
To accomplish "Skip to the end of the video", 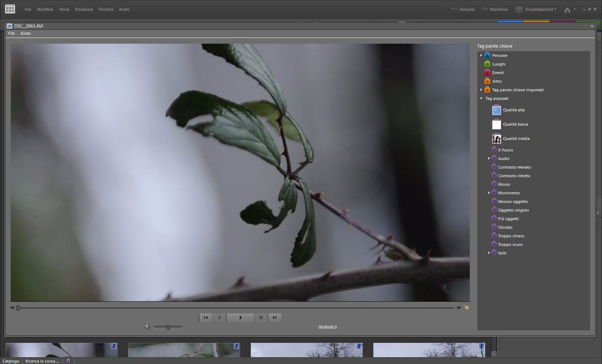I will [275, 318].
